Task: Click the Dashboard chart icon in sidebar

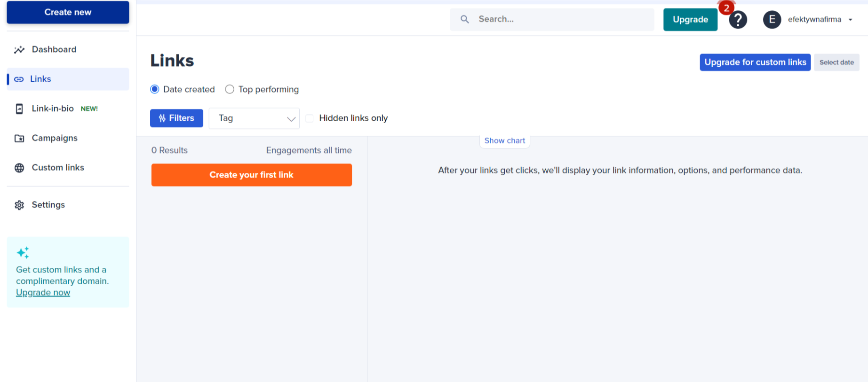Action: coord(19,50)
